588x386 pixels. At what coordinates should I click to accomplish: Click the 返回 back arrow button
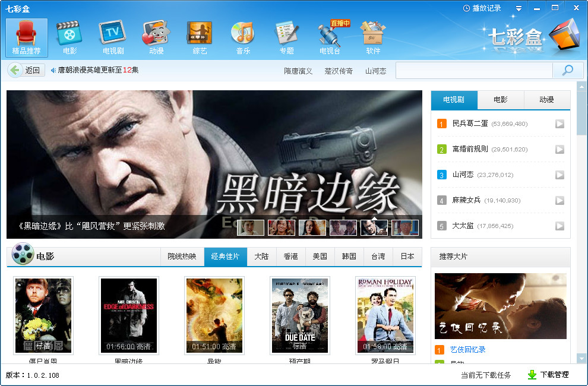[27, 70]
